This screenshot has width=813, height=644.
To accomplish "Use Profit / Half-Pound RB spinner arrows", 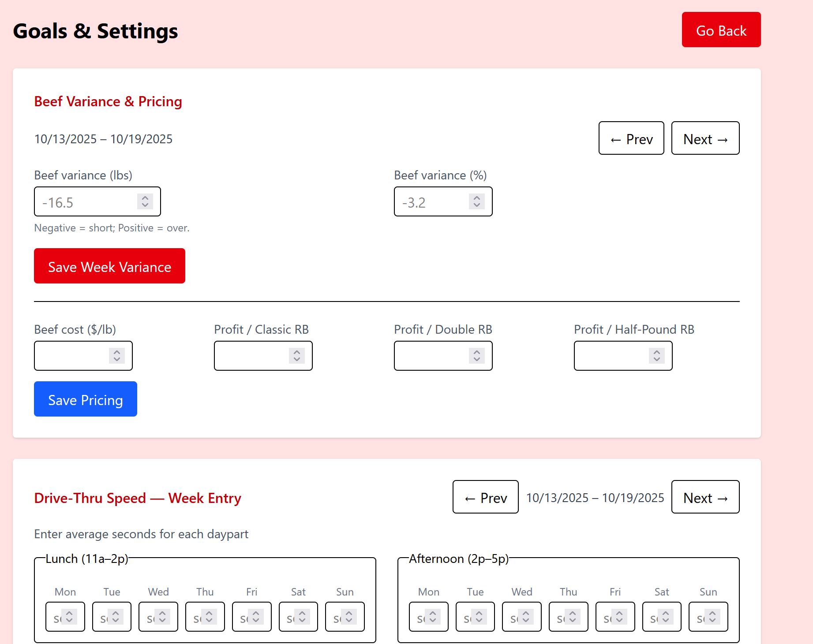I will coord(657,356).
